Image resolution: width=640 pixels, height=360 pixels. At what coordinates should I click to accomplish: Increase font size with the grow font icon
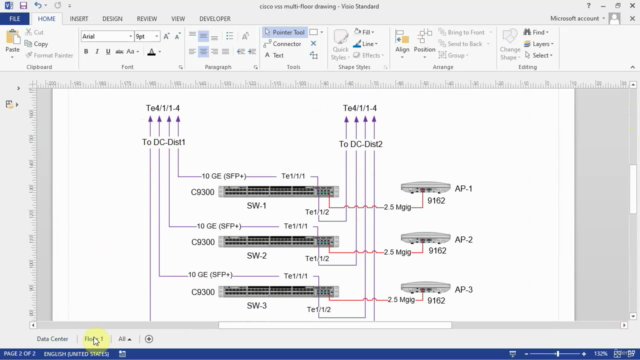[x=167, y=36]
